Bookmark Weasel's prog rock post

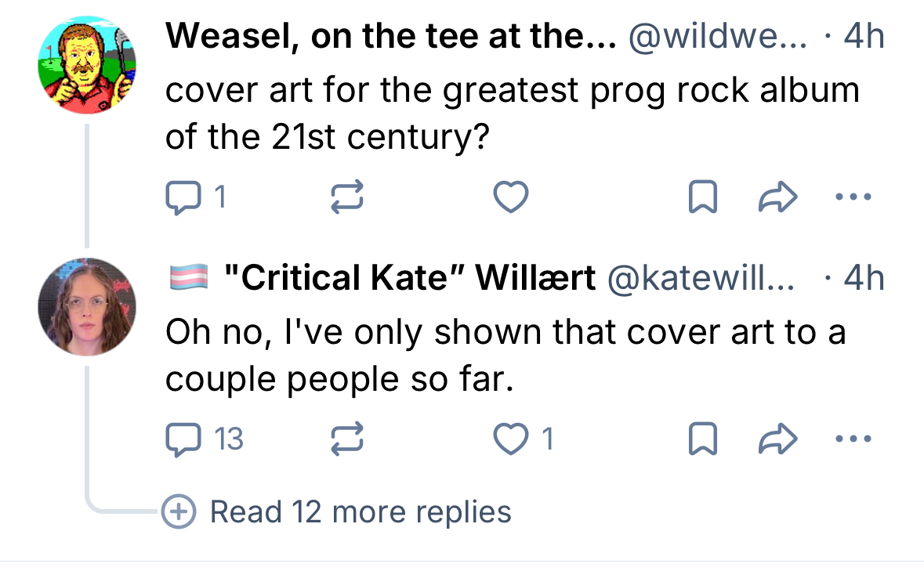pos(701,198)
